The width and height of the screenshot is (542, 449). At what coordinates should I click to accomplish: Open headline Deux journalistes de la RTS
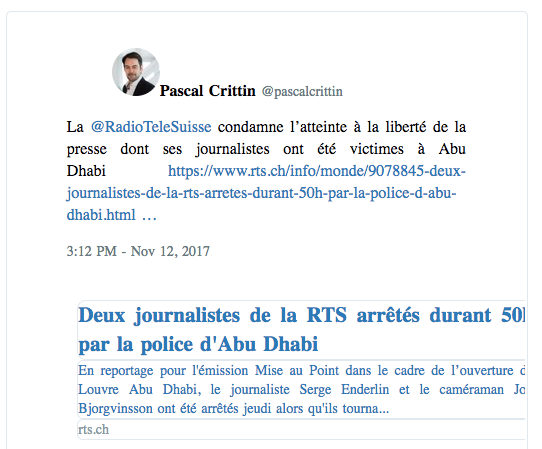301,316
